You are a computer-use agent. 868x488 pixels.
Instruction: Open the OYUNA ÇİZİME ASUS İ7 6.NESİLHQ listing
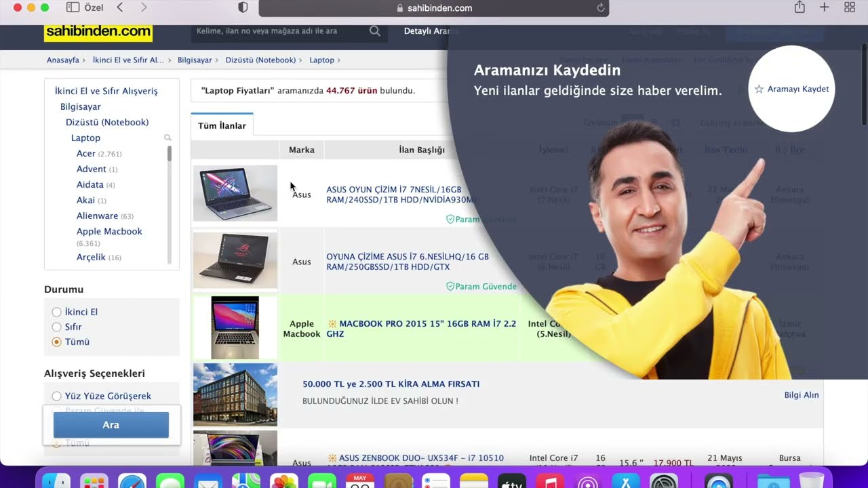(x=408, y=262)
